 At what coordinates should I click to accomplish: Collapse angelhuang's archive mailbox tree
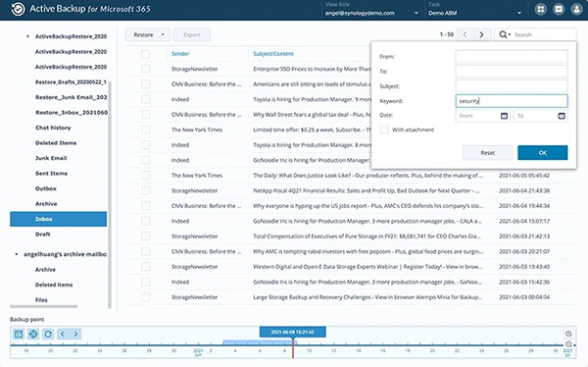click(17, 254)
